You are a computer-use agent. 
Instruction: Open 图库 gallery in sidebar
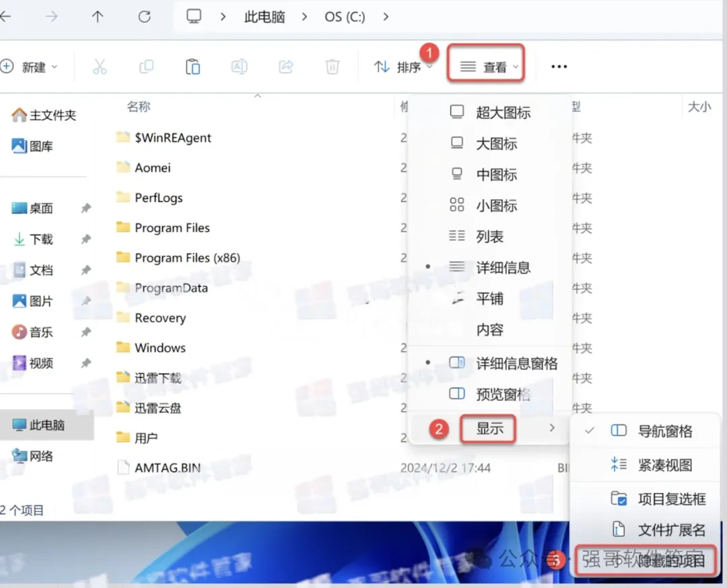[x=32, y=146]
